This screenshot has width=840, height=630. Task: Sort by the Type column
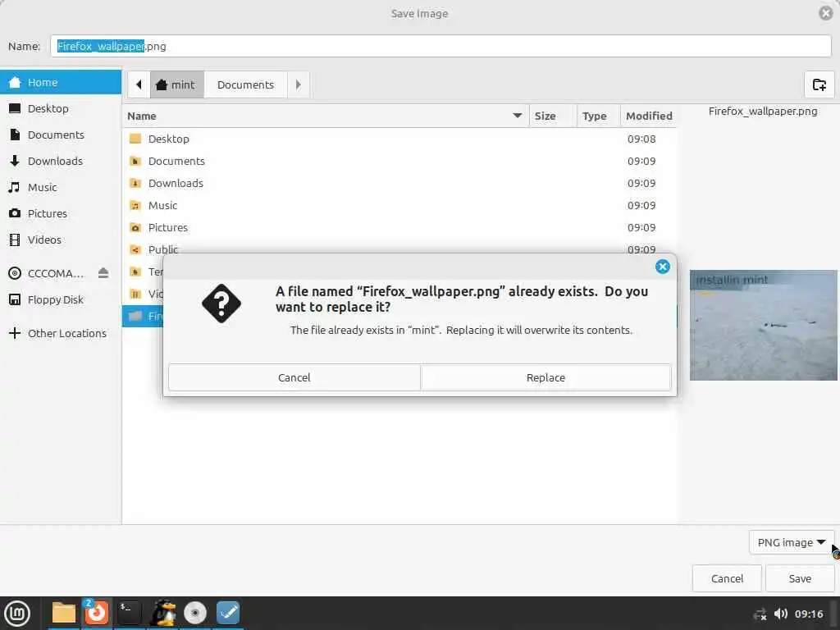tap(598, 116)
